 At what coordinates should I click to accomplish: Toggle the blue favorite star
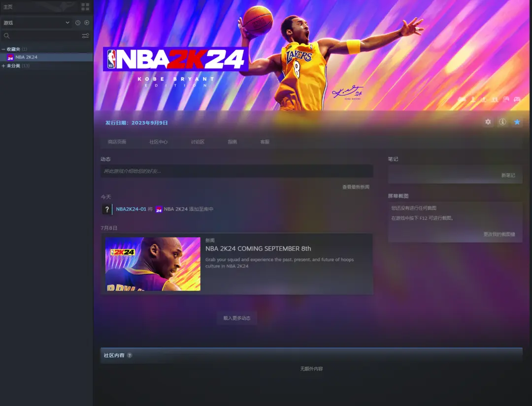[517, 122]
